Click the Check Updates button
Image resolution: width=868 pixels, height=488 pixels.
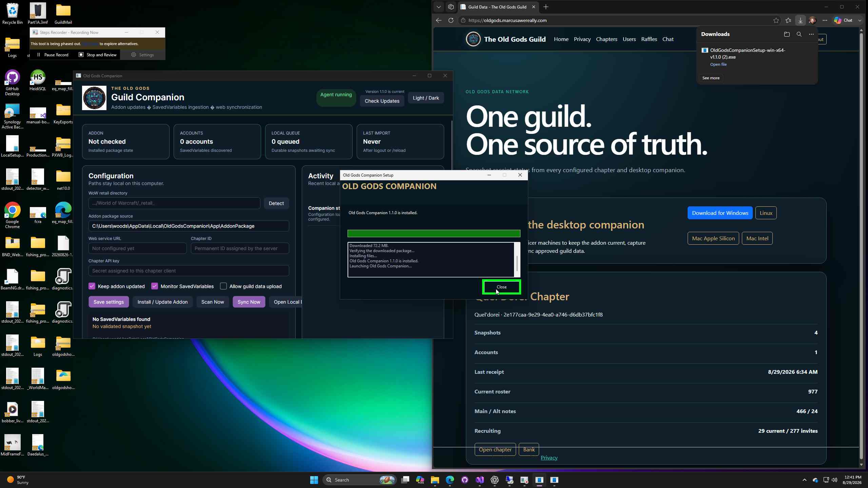pyautogui.click(x=382, y=101)
